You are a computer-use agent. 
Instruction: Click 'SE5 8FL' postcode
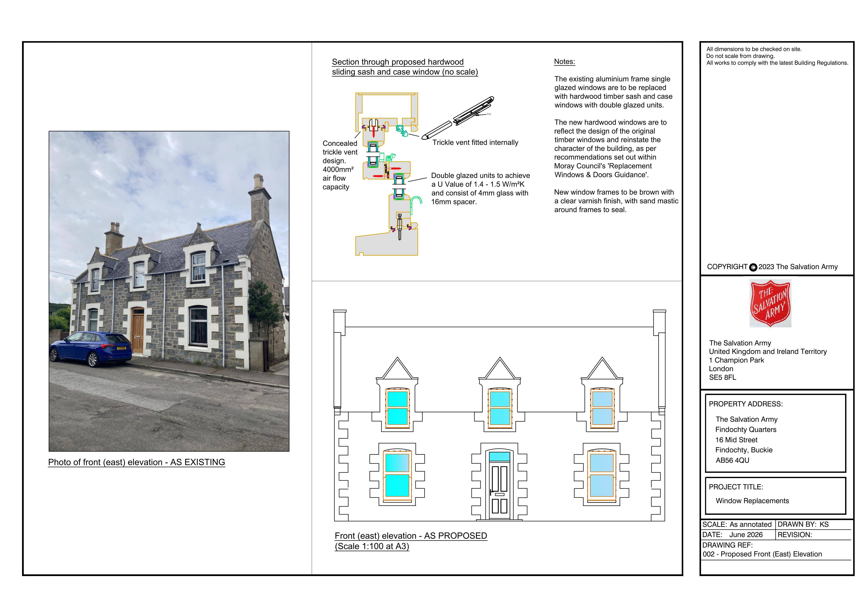tap(722, 378)
